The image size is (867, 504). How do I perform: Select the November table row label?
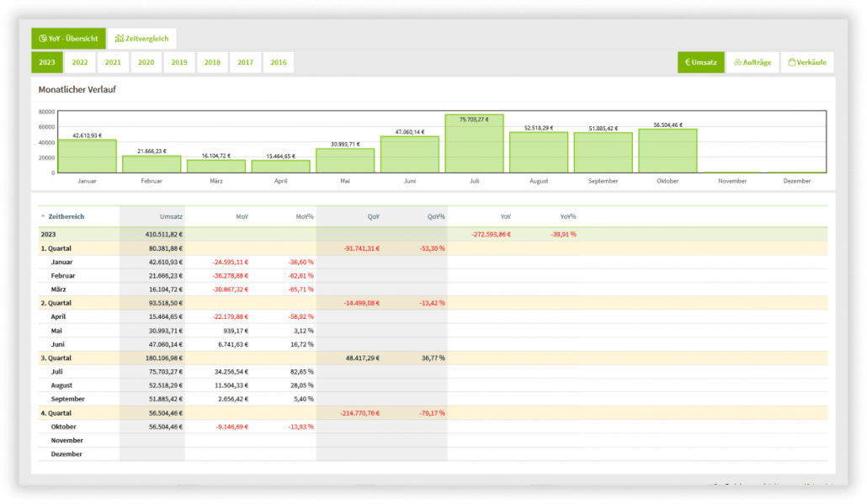click(x=66, y=440)
